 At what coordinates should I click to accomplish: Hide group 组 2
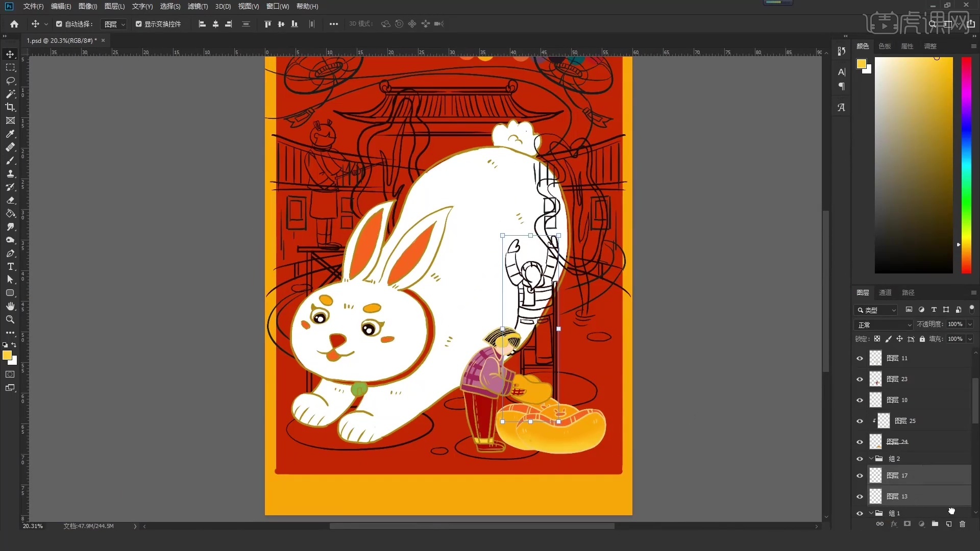(860, 459)
